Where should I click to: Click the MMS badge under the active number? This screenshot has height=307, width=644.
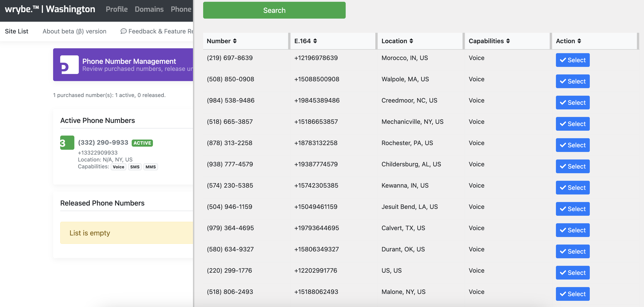(x=150, y=167)
